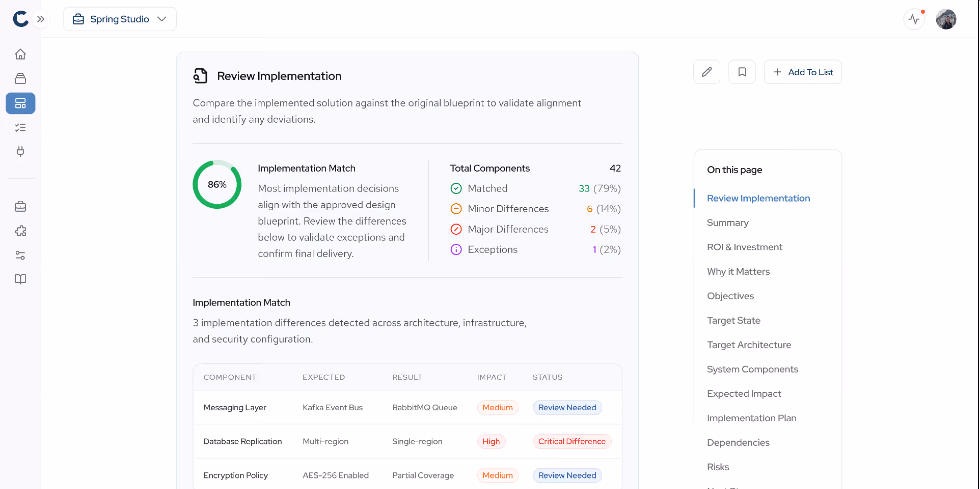This screenshot has height=489, width=980.
Task: Click the red Major Differences icon
Action: point(456,229)
